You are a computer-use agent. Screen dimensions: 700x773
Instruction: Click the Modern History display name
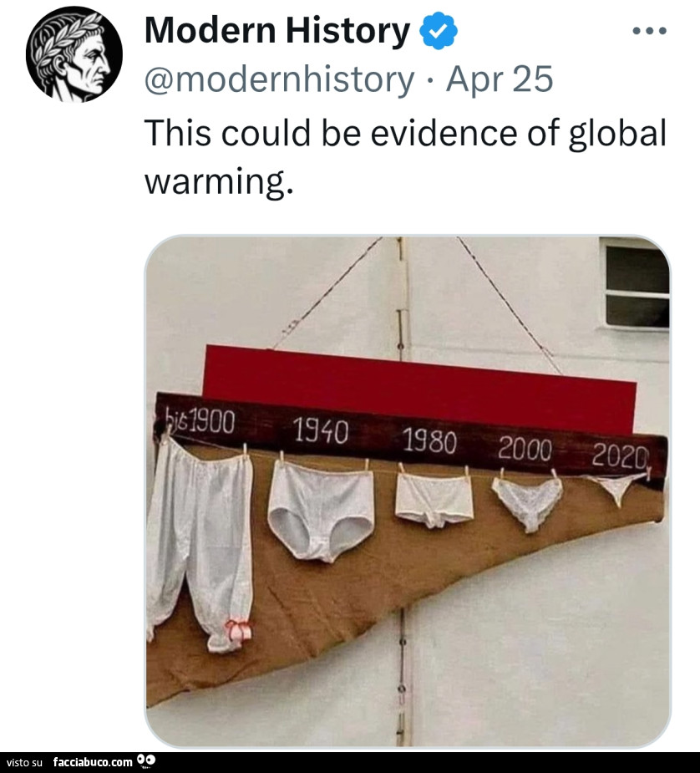click(276, 32)
